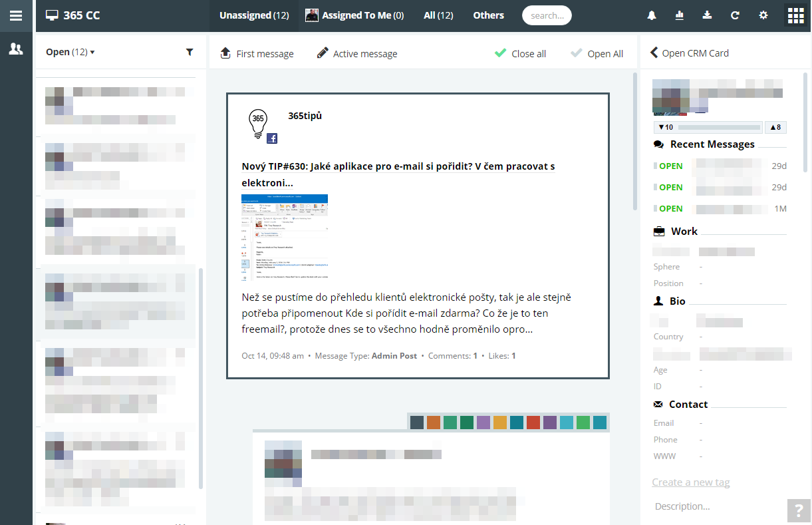Go to the Active message
Image resolution: width=812 pixels, height=525 pixels.
[x=357, y=53]
